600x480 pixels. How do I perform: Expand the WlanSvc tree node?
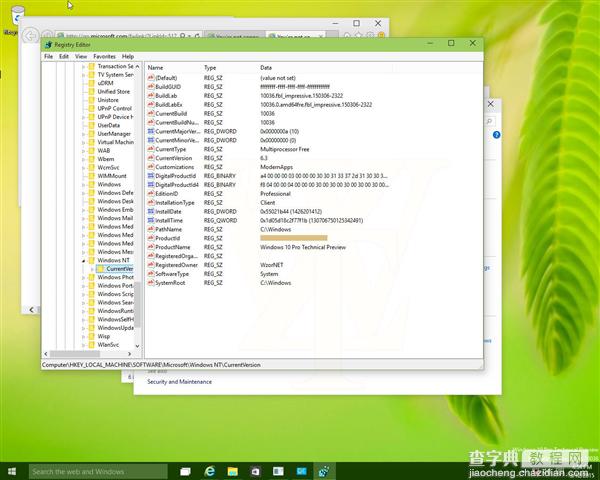click(x=84, y=345)
